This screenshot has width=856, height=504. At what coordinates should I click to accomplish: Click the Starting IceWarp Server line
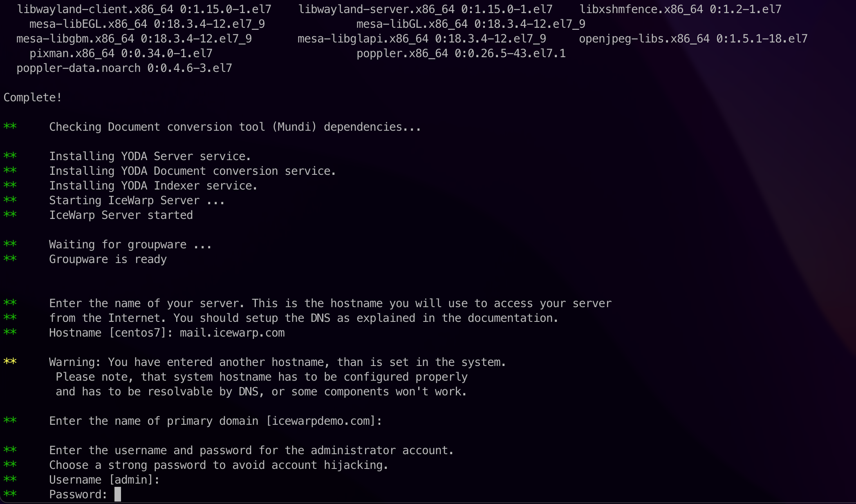137,200
